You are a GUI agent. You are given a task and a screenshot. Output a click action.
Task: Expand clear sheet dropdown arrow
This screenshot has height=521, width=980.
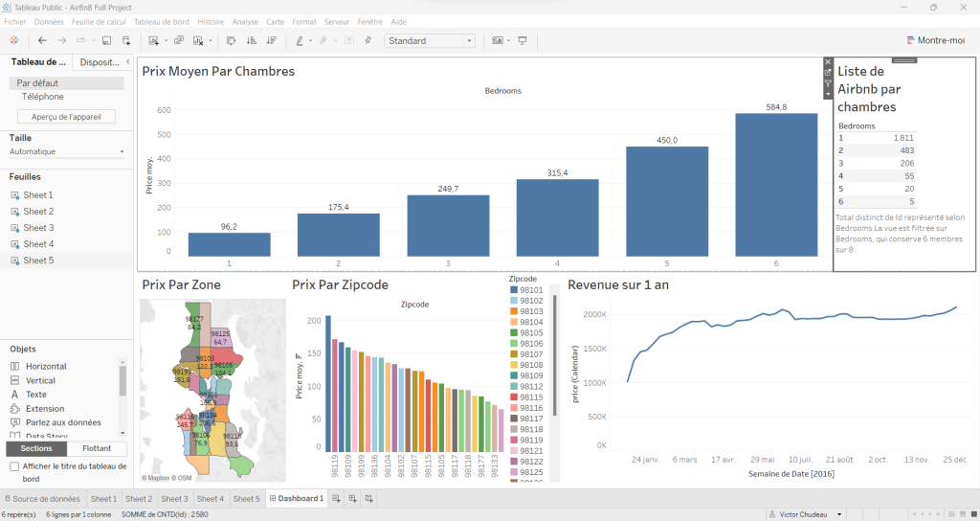211,40
